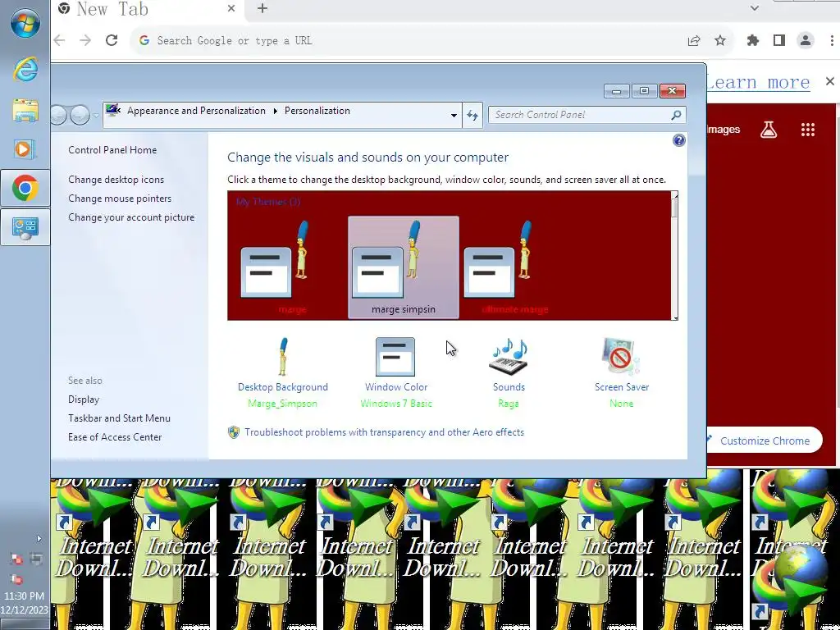Open Sounds settings icon
This screenshot has width=840, height=630.
[509, 356]
